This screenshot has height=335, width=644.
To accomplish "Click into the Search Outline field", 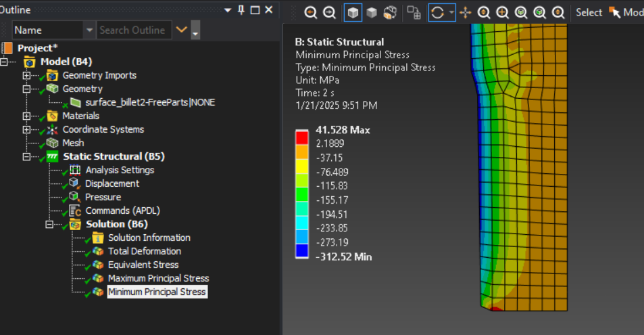I will coord(132,30).
